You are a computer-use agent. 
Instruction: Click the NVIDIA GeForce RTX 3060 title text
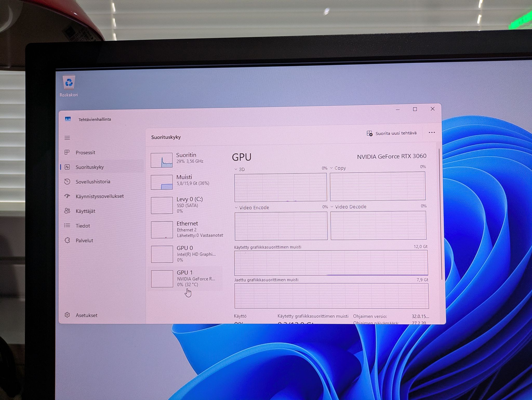pos(392,156)
